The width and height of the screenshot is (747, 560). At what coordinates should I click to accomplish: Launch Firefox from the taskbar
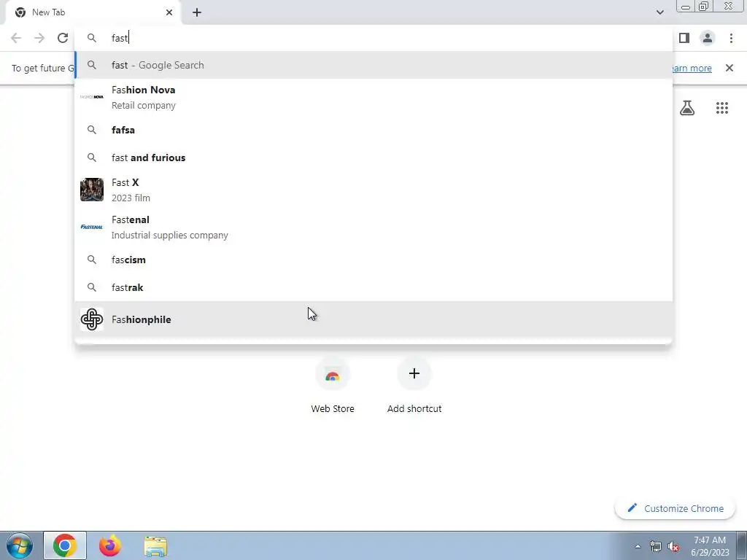point(110,545)
